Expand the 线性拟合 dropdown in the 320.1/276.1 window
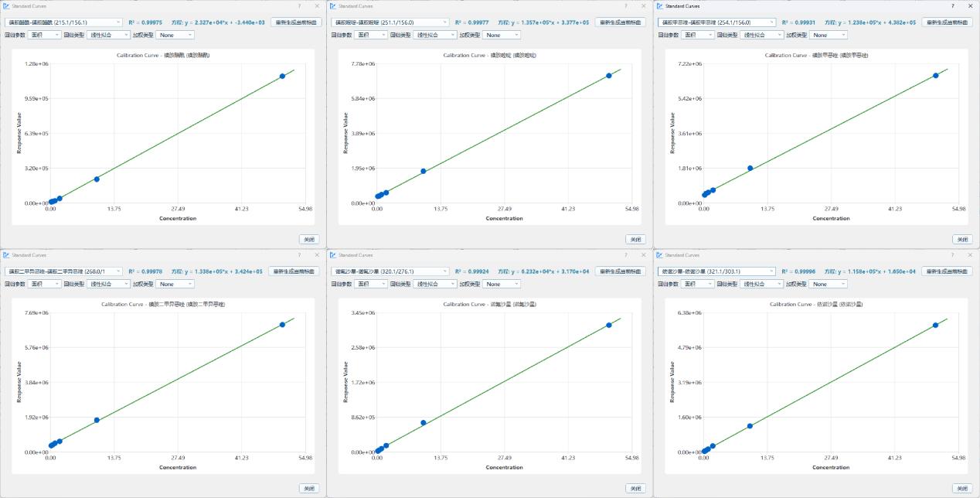Image resolution: width=980 pixels, height=498 pixels. coord(436,284)
